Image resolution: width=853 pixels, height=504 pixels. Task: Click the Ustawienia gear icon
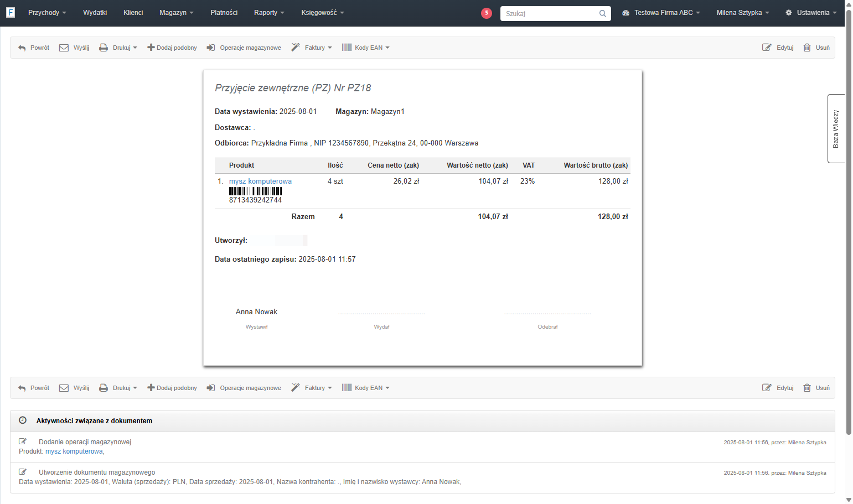tap(789, 13)
